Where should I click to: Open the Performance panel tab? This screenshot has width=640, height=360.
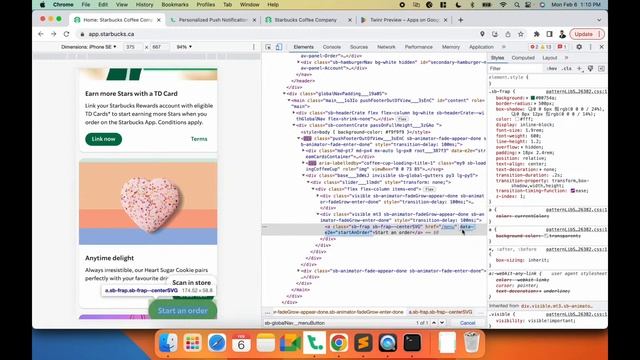tap(418, 47)
